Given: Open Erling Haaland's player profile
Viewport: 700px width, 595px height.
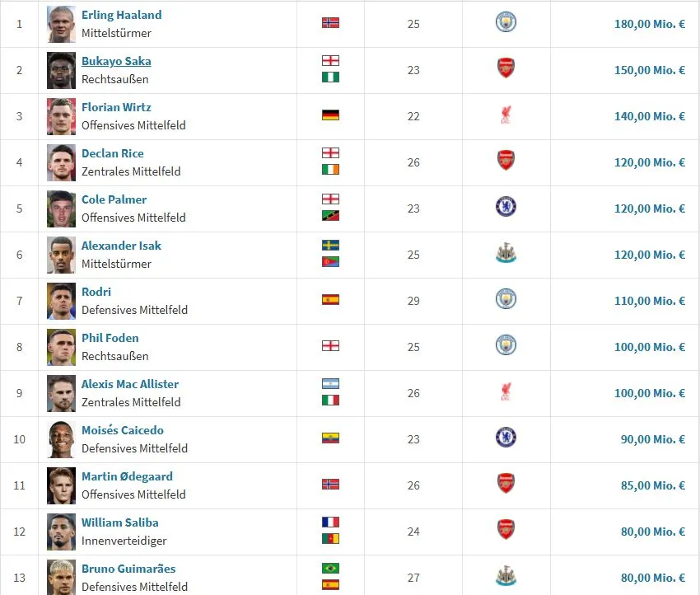Looking at the screenshot, I should [x=121, y=15].
